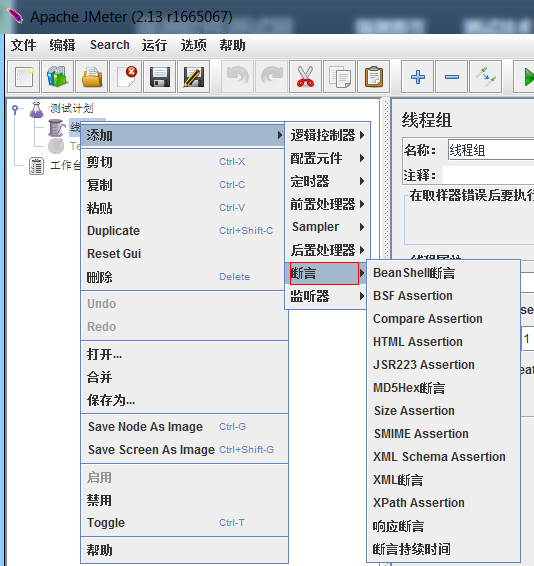This screenshot has height=566, width=534.
Task: Open the 运行 menu
Action: coord(154,45)
